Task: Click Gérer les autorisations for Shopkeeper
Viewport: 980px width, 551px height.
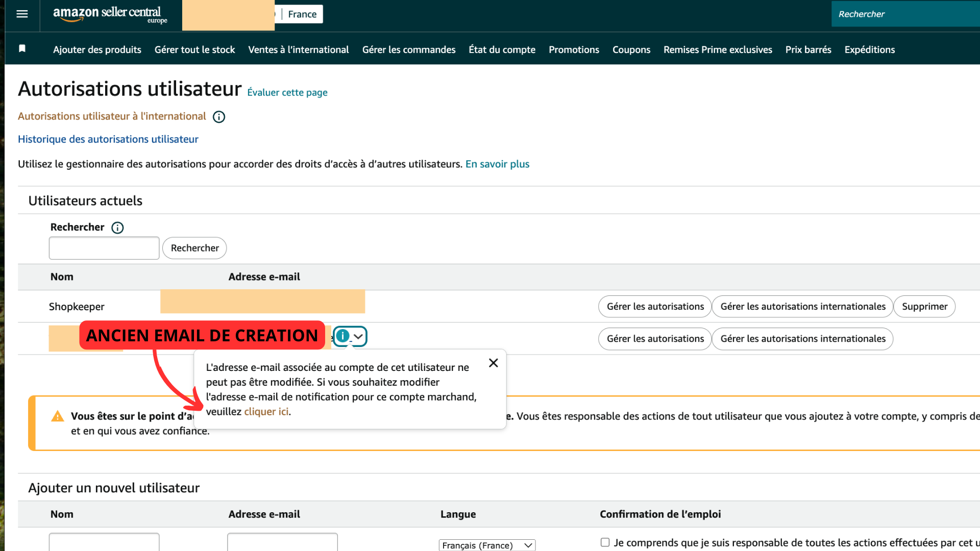Action: coord(655,307)
